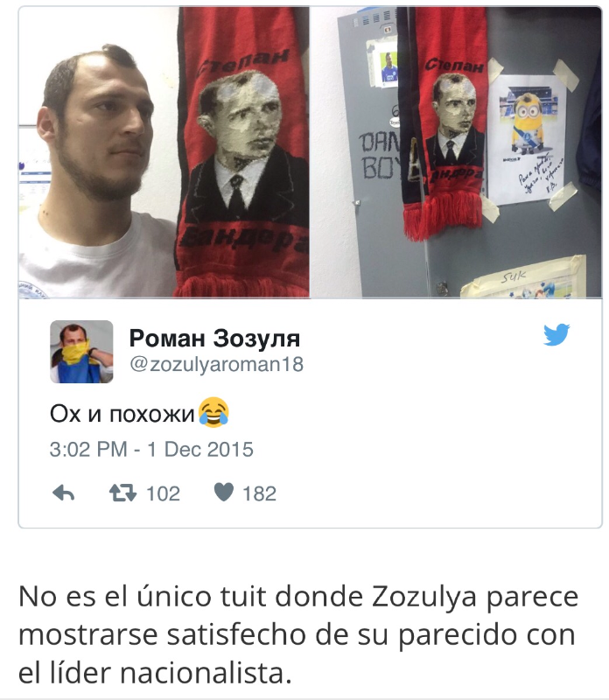Click the Minion poster in right photo
The width and height of the screenshot is (609, 700).
pyautogui.click(x=526, y=139)
